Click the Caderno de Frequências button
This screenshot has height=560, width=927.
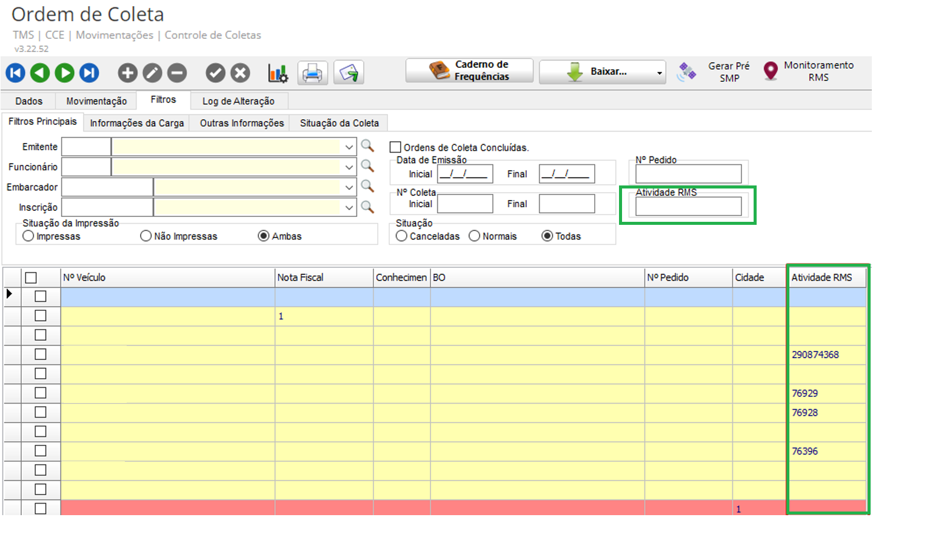coord(469,71)
